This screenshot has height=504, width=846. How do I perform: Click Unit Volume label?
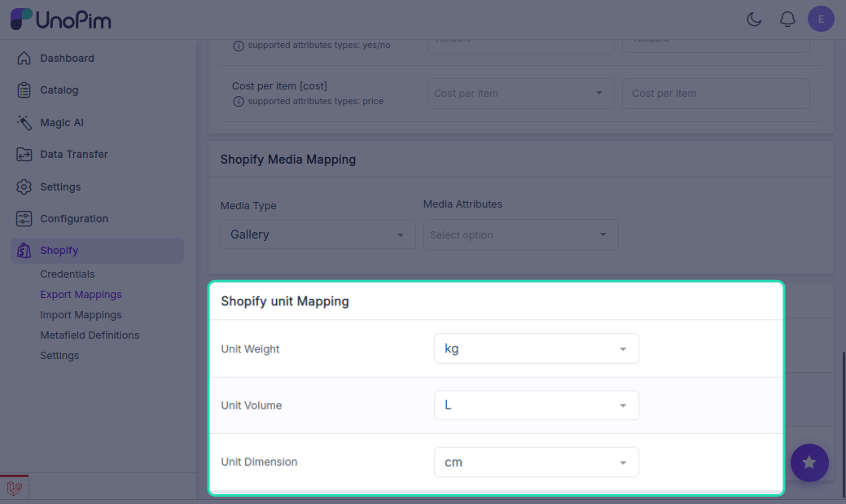pos(252,405)
